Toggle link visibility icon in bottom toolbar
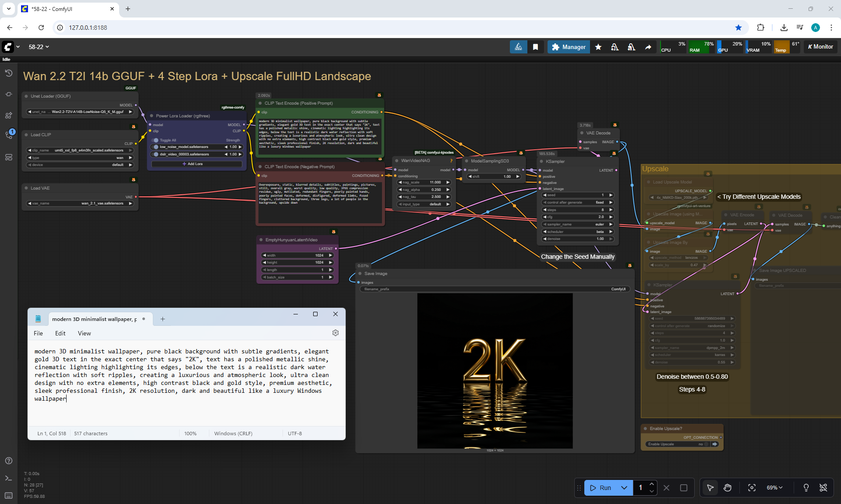Image resolution: width=841 pixels, height=504 pixels. (823, 488)
